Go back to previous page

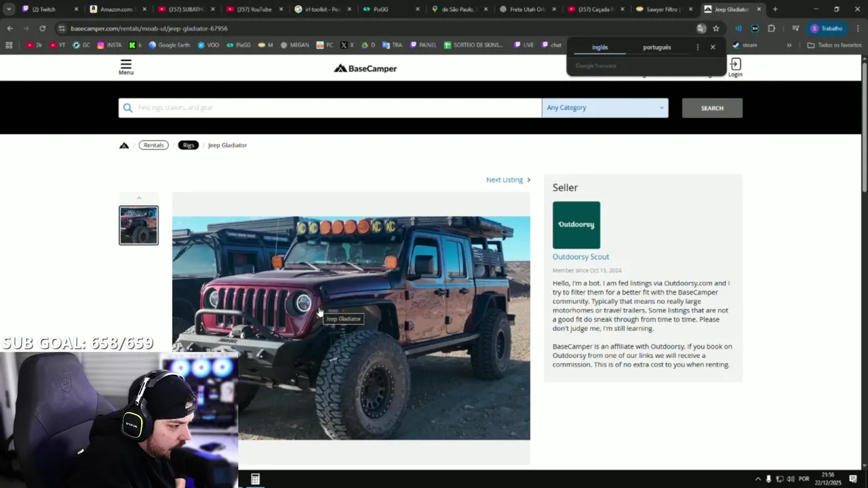coord(9,28)
